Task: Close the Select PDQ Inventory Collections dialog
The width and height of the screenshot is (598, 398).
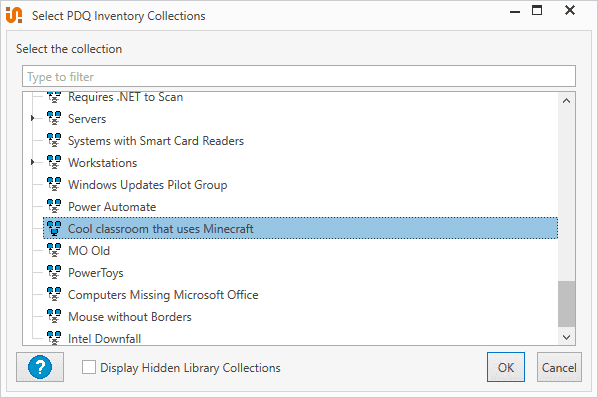Action: (x=570, y=10)
